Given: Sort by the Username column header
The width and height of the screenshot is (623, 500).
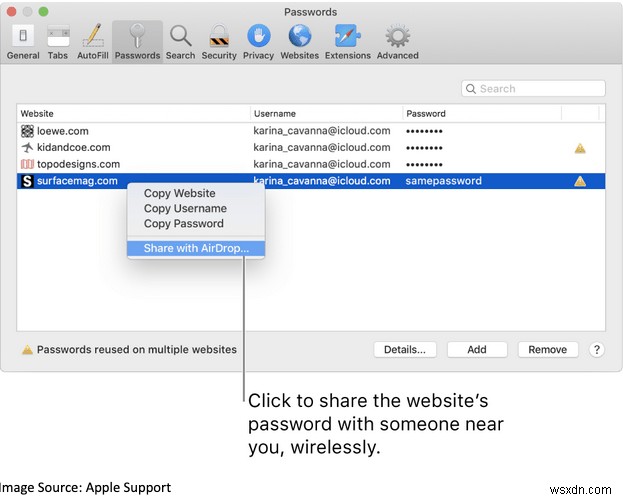Looking at the screenshot, I should tap(326, 114).
